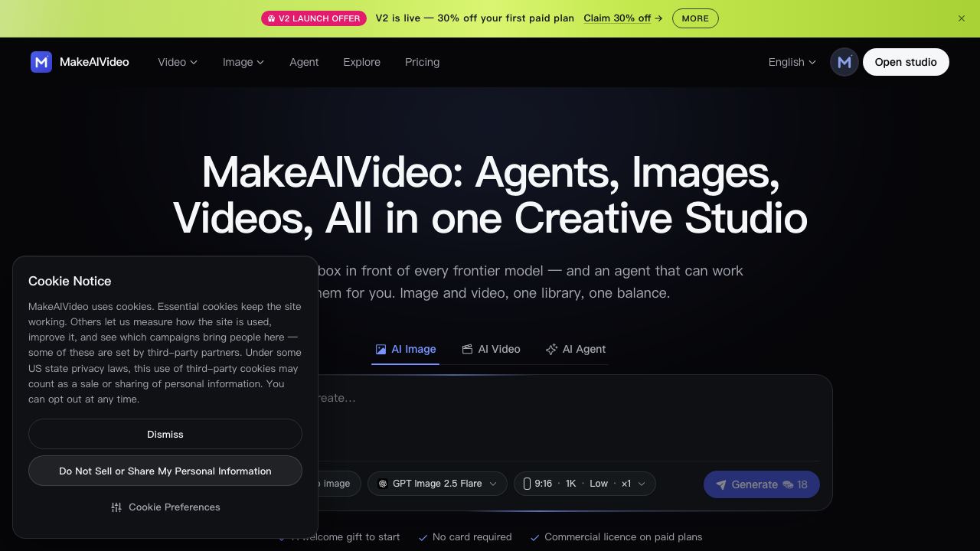The height and width of the screenshot is (551, 980).
Task: Click the gift icon in V2 LAUNCH OFFER badge
Action: pyautogui.click(x=271, y=18)
